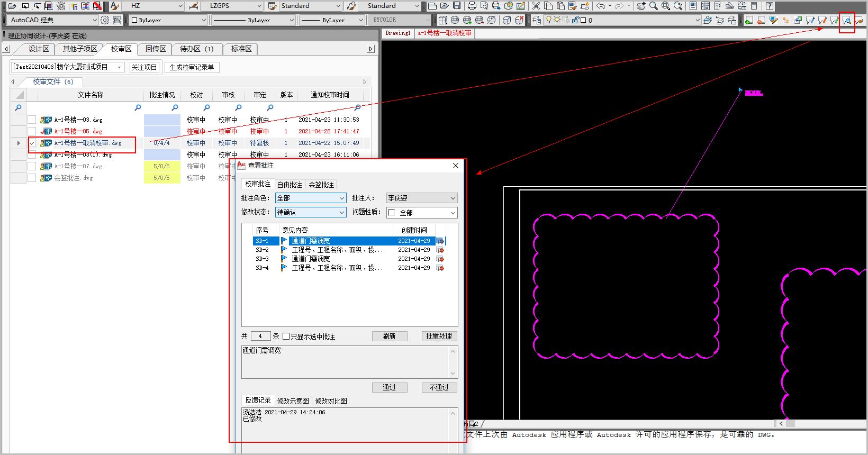This screenshot has height=455, width=868.
Task: Click the red-boxed view annotations icon
Action: (x=847, y=20)
